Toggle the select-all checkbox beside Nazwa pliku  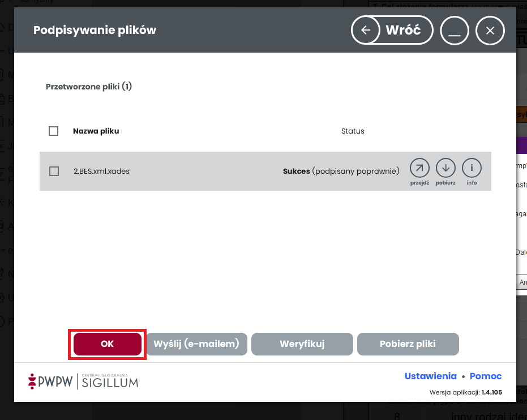click(54, 131)
